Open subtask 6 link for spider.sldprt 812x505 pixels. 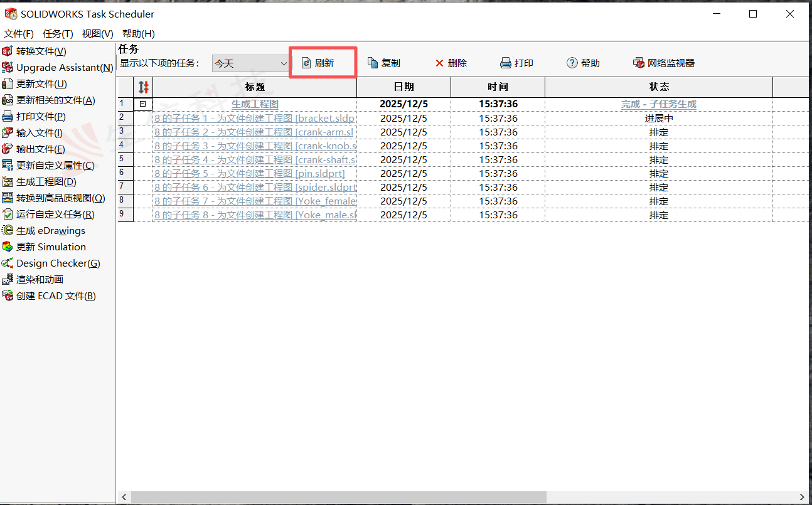[x=255, y=188]
